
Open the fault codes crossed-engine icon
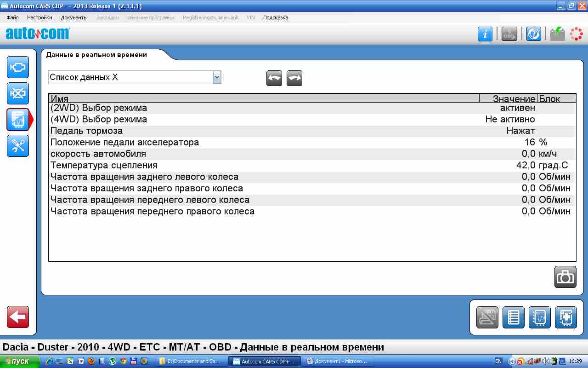18,93
